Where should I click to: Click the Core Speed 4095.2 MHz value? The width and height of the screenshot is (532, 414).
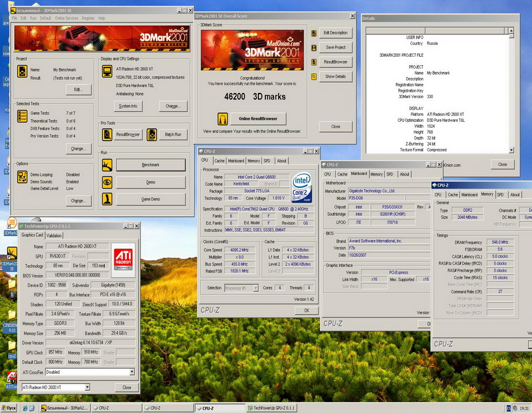pos(239,250)
